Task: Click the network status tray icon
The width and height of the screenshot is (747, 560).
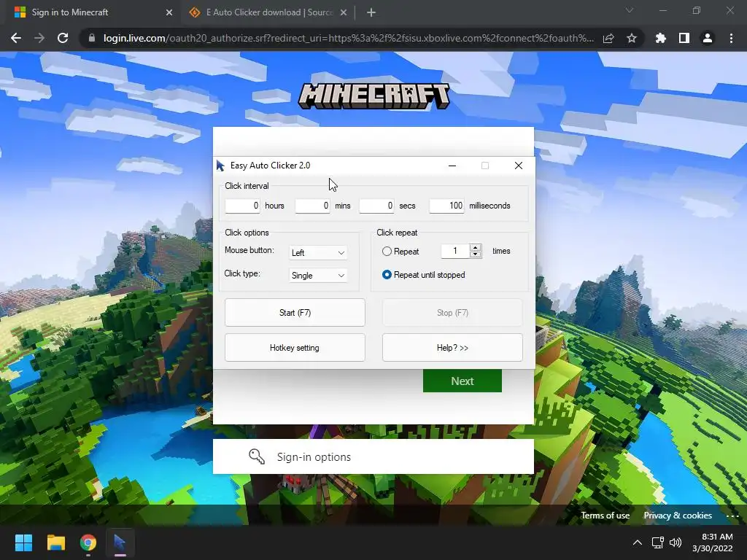Action: click(658, 542)
